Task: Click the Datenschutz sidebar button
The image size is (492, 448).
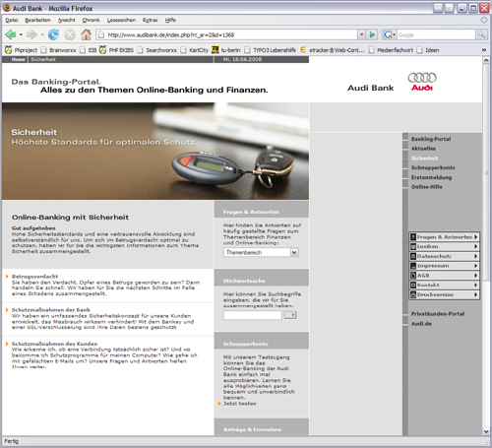Action: pos(445,256)
